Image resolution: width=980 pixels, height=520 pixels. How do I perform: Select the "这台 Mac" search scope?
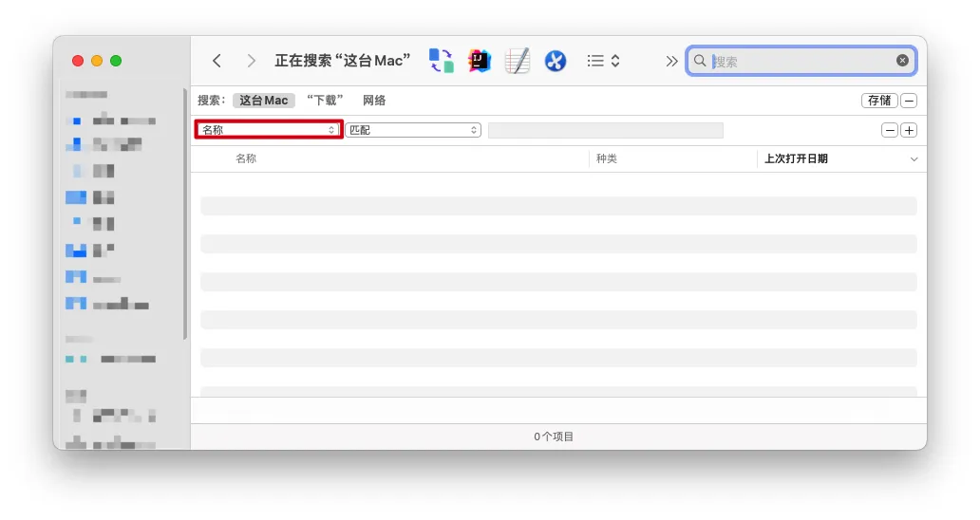[x=263, y=101]
